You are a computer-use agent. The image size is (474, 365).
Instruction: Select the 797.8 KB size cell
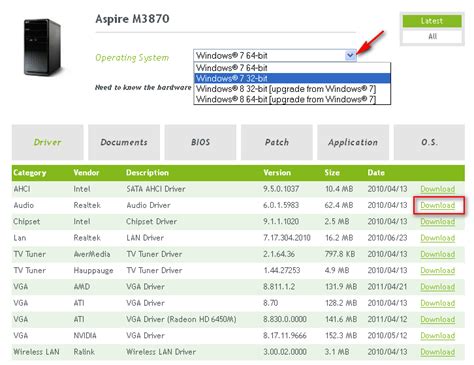340,254
